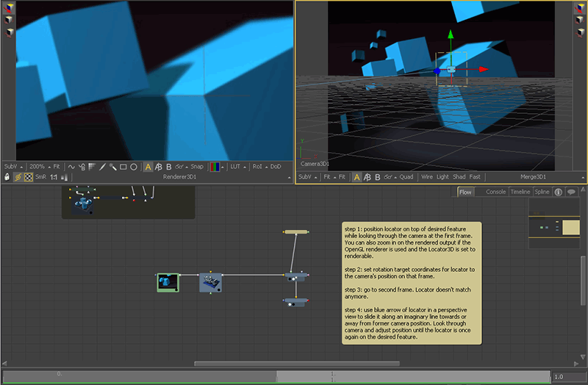Toggle the Light button in the 3D view
Image resolution: width=588 pixels, height=385 pixels.
(x=442, y=177)
